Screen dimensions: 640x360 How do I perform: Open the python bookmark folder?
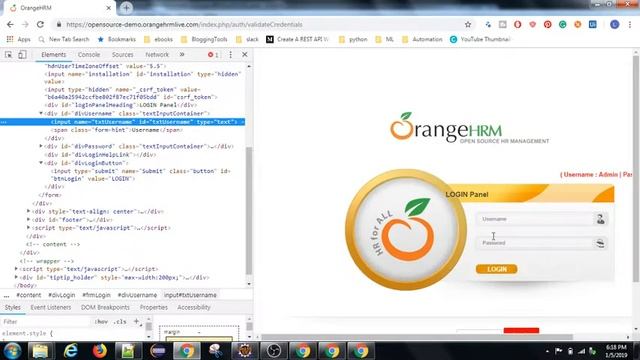point(353,39)
